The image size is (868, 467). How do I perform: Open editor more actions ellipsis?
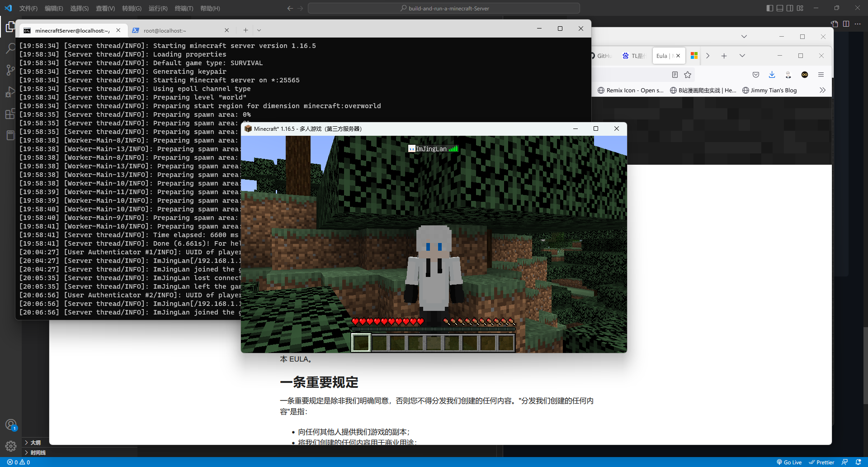coord(858,24)
